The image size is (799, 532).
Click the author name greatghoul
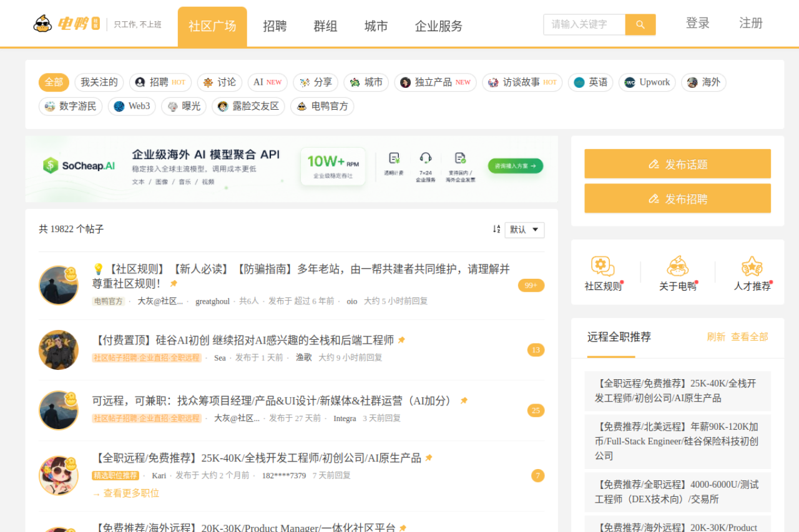[x=212, y=301]
